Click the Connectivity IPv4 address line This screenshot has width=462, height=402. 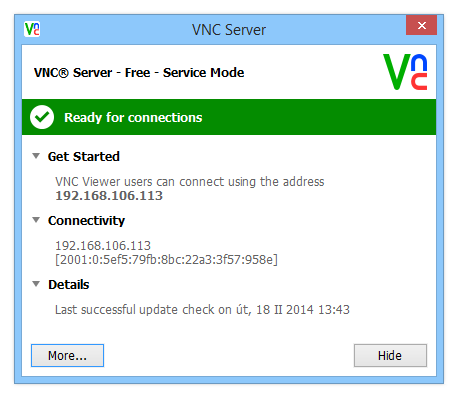tap(103, 246)
